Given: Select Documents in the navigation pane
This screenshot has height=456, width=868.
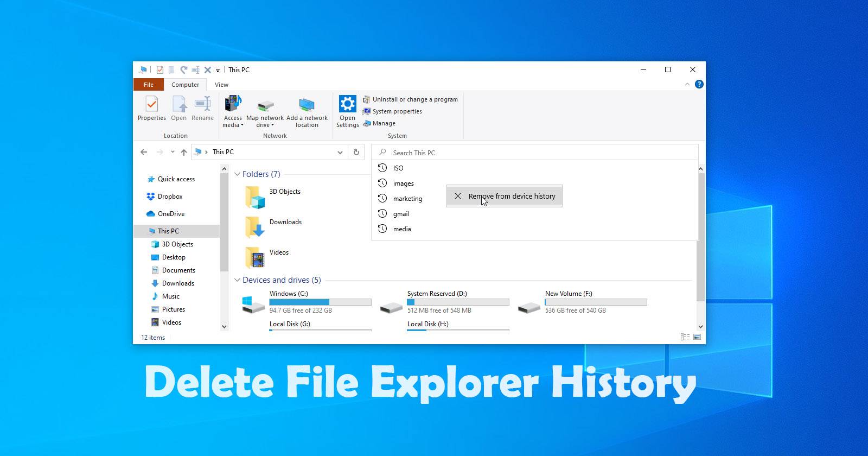Looking at the screenshot, I should point(178,270).
